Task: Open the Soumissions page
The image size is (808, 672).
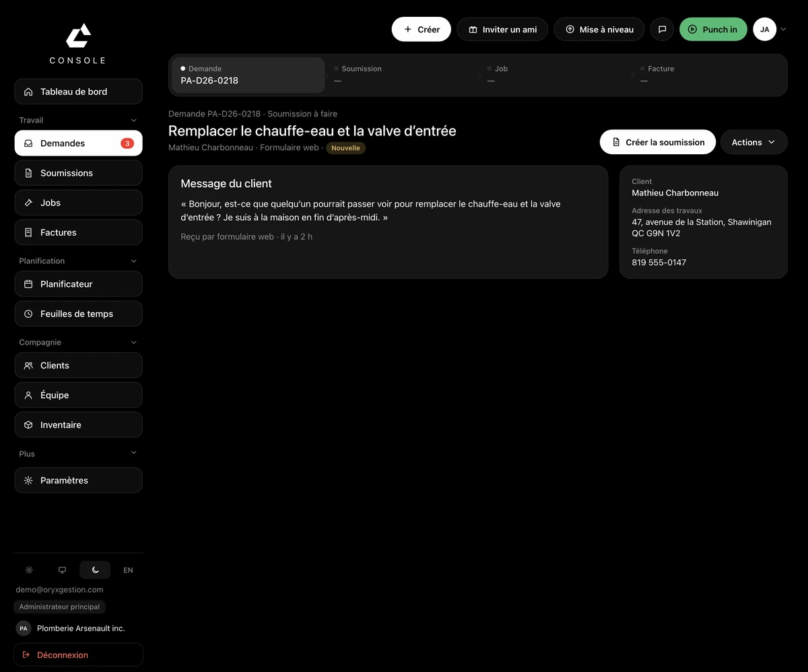Action: 78,173
